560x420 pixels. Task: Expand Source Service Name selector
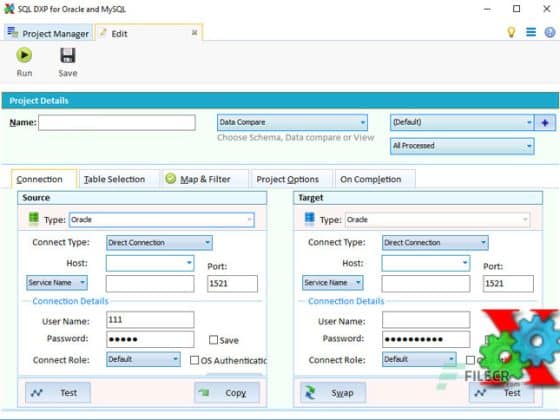[x=57, y=283]
